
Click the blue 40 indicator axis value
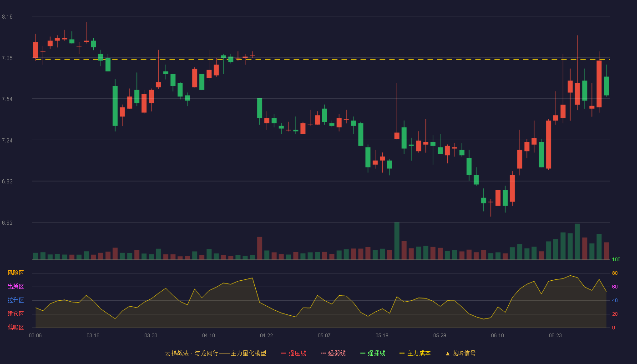point(615,300)
